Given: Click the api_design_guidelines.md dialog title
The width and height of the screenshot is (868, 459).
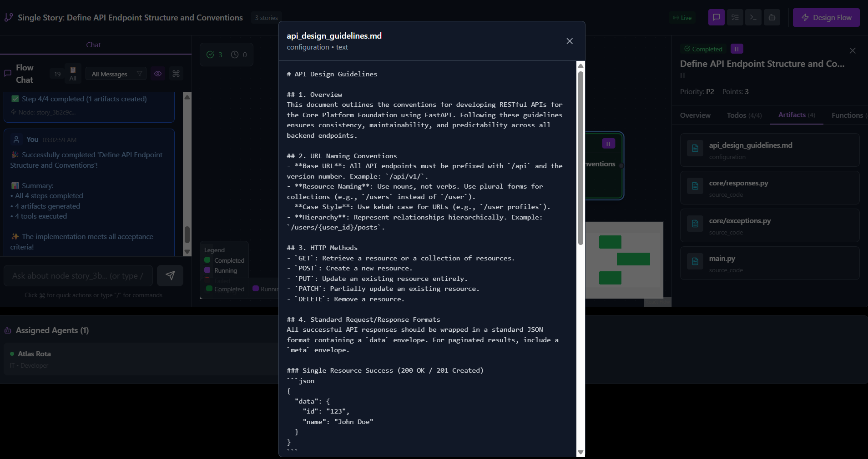Looking at the screenshot, I should click(x=334, y=36).
